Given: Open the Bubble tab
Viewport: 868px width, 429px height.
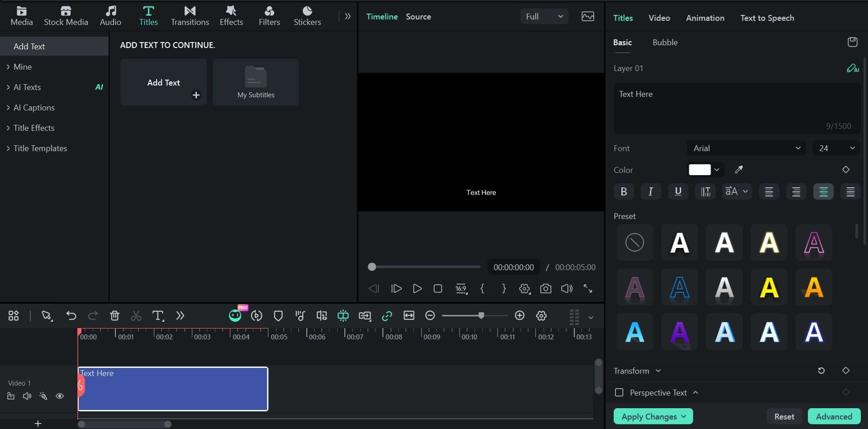Looking at the screenshot, I should click(665, 43).
